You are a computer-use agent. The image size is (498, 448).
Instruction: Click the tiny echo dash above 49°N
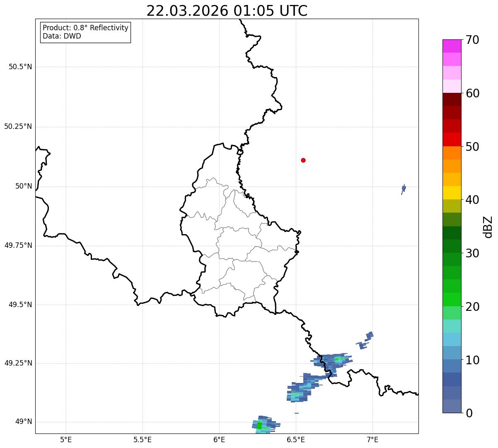pos(297,413)
